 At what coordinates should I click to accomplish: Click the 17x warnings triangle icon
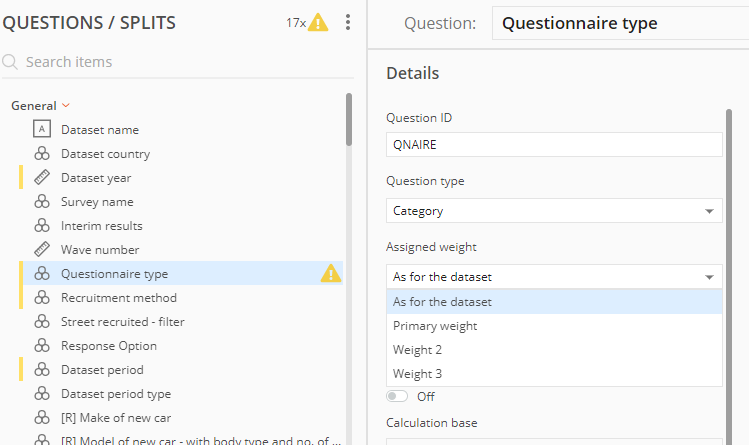318,22
